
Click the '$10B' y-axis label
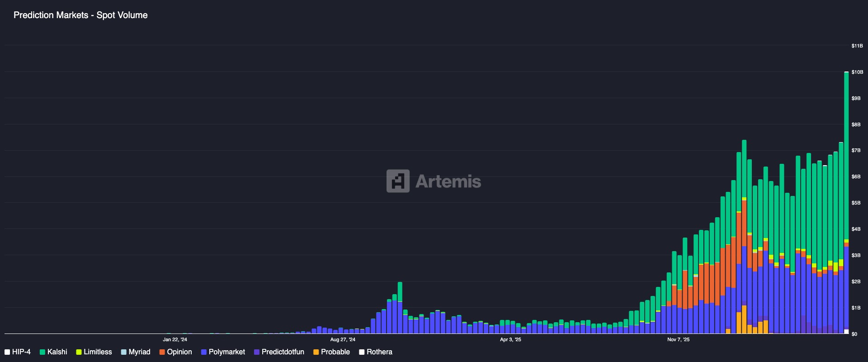click(x=857, y=72)
